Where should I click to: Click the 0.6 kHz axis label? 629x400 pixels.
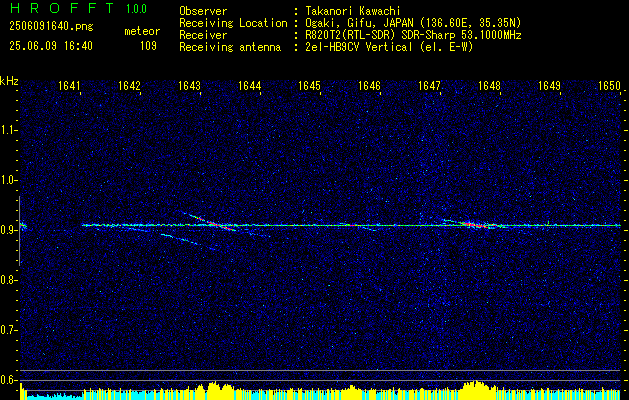[8, 380]
